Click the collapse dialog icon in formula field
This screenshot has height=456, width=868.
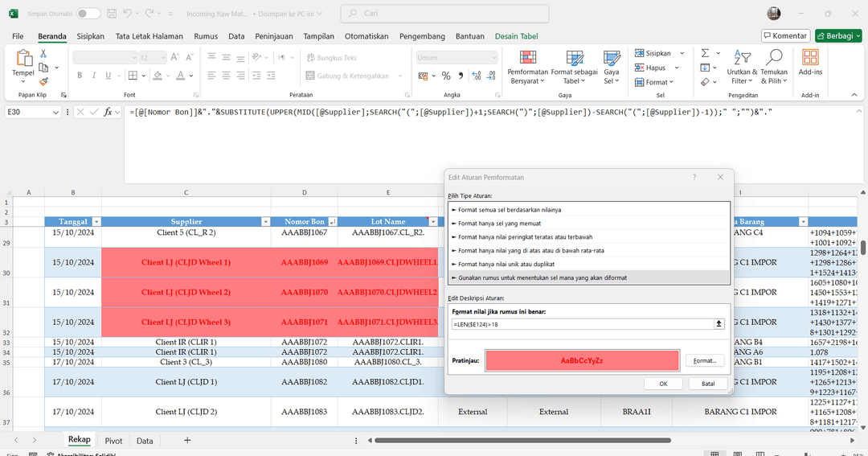pos(719,323)
